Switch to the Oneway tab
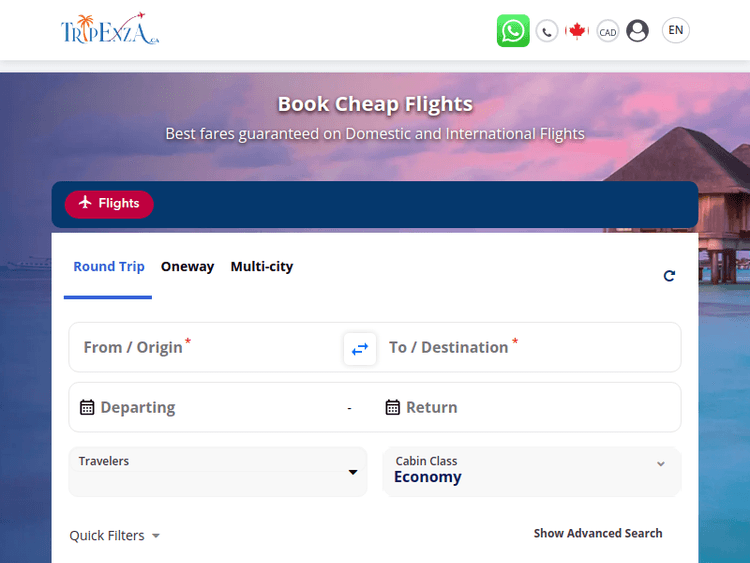This screenshot has height=563, width=750. [x=188, y=267]
